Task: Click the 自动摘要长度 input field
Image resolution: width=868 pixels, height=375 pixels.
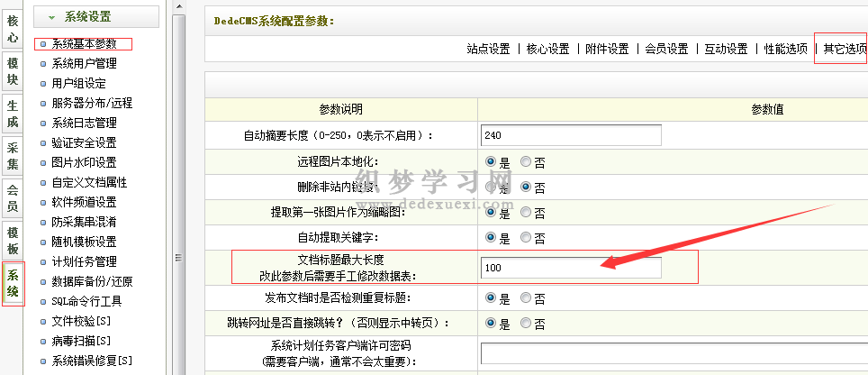Action: tap(571, 135)
